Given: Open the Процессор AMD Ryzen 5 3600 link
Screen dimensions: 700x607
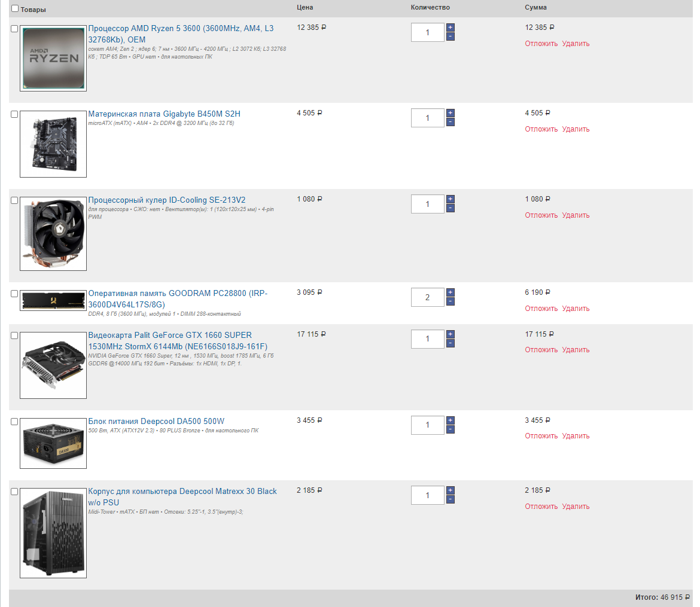Looking at the screenshot, I should click(x=181, y=34).
